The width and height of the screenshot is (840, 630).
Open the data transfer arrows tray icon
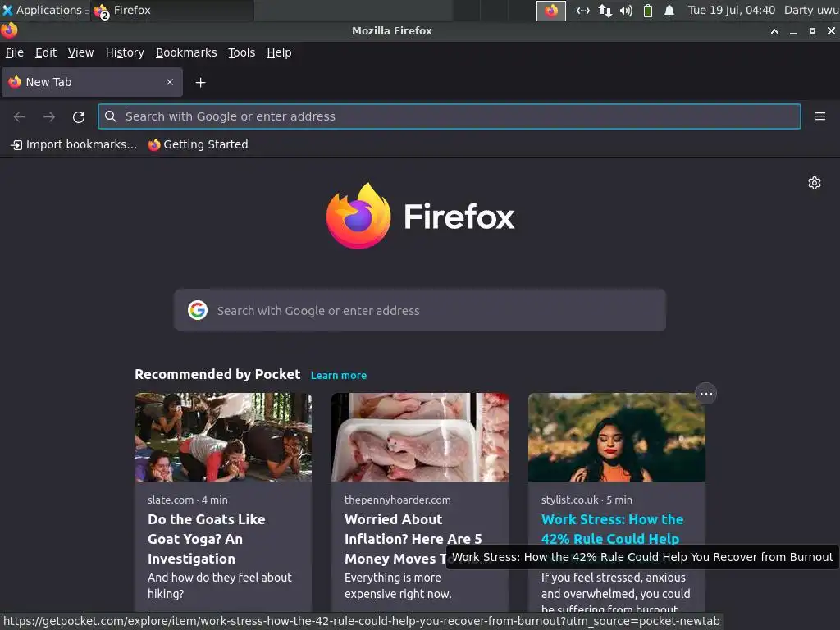click(x=605, y=10)
